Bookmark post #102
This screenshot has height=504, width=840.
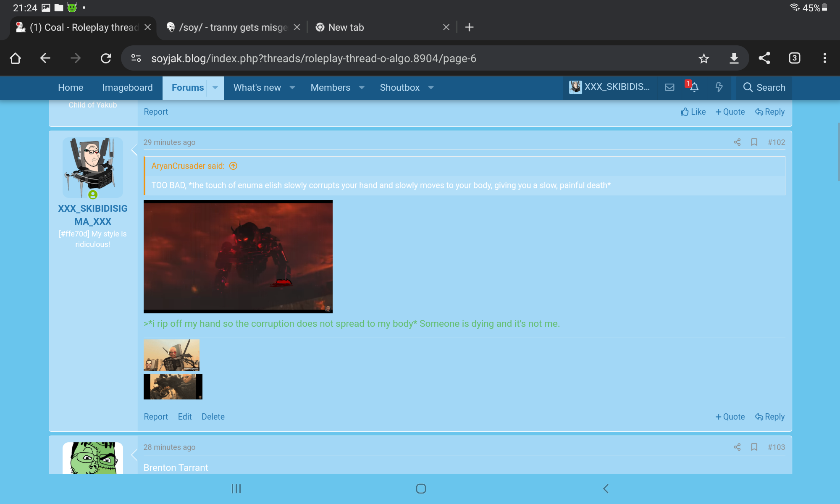coord(754,142)
